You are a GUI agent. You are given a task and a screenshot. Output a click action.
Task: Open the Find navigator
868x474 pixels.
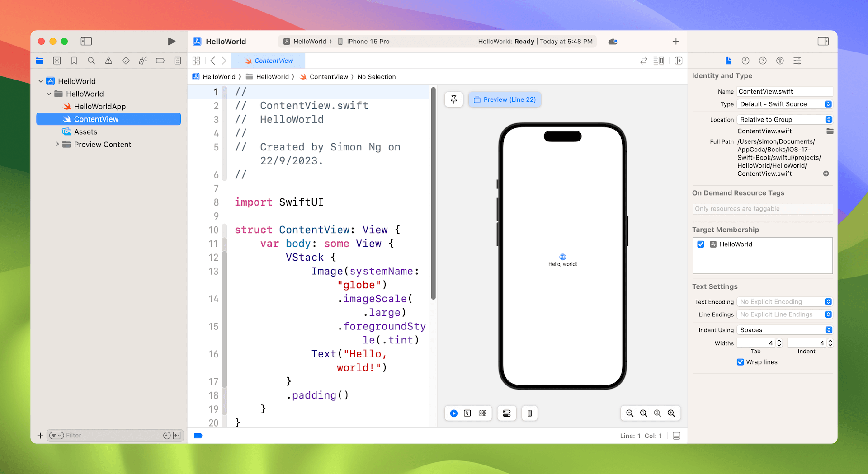tap(91, 60)
